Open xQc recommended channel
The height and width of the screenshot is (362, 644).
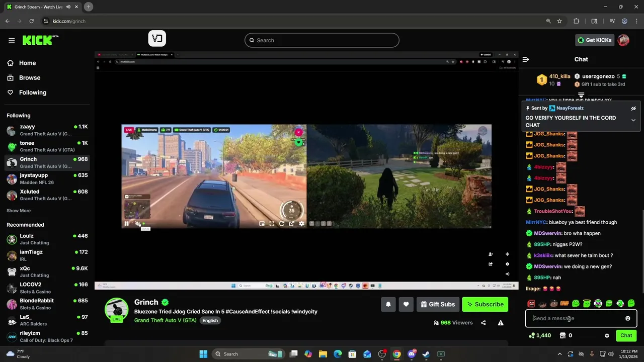point(47,271)
